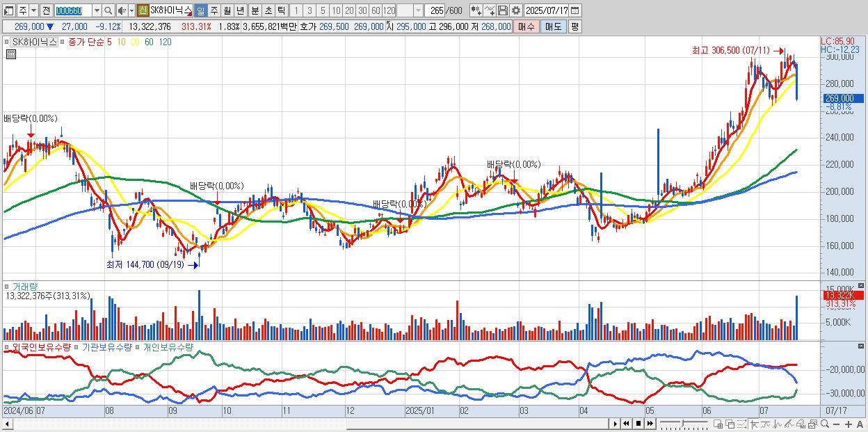Select the 월 monthly period toggle
Screen dimensions: 868x432
pyautogui.click(x=227, y=10)
